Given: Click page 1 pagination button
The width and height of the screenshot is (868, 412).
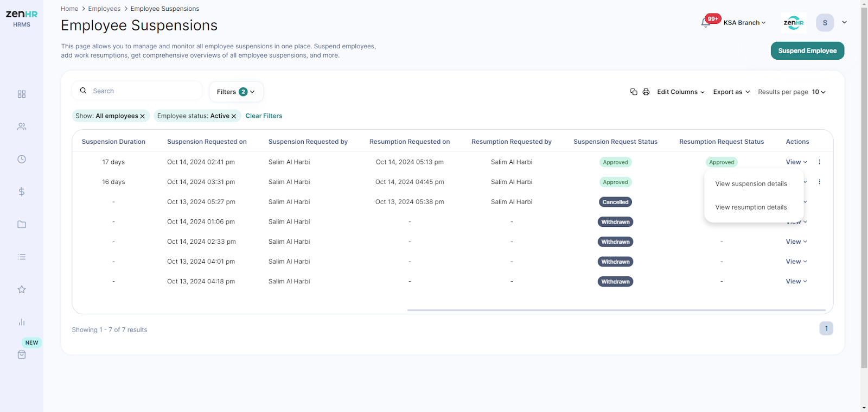Looking at the screenshot, I should pos(826,328).
